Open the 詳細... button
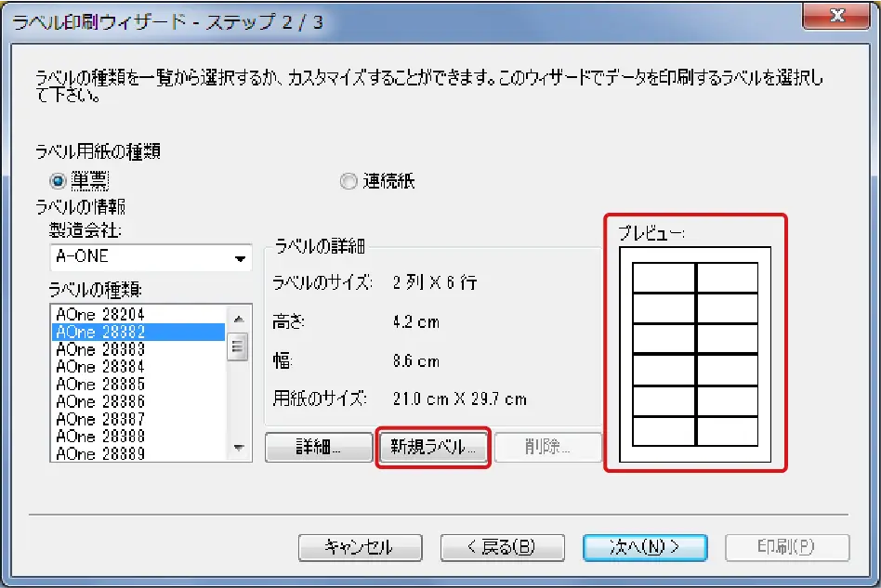881x588 pixels. tap(319, 447)
